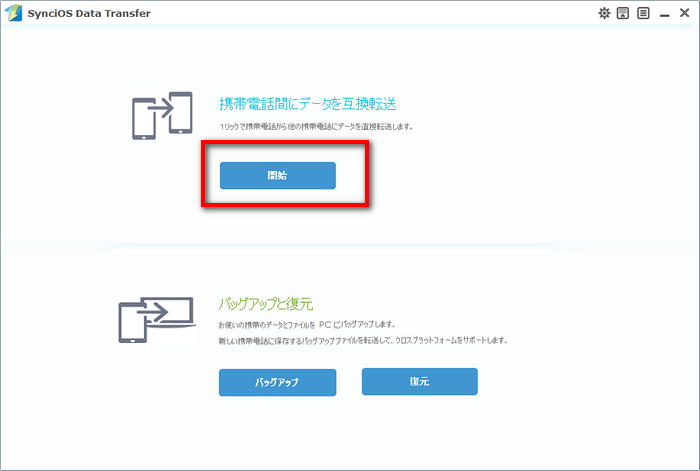700x471 pixels.
Task: Click the 復元 restore button
Action: 420,382
